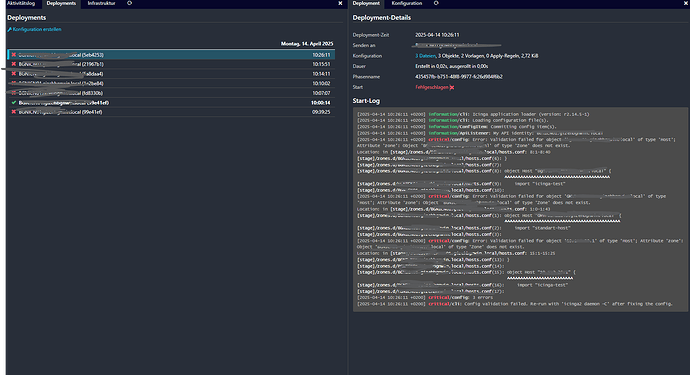This screenshot has height=375, width=690.
Task: Close the left Deployments column
Action: coord(340,3)
